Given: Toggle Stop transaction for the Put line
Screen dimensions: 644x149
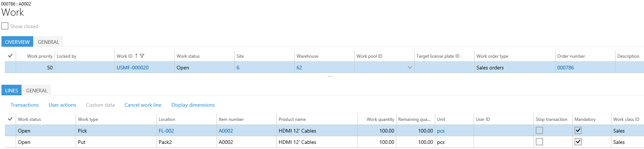Looking at the screenshot, I should coord(539,142).
